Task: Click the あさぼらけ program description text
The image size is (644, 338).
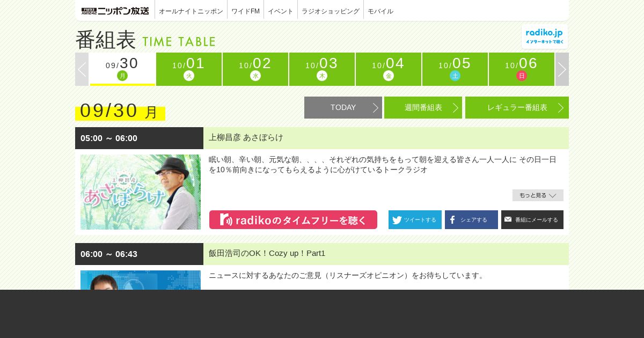Action: point(383,165)
